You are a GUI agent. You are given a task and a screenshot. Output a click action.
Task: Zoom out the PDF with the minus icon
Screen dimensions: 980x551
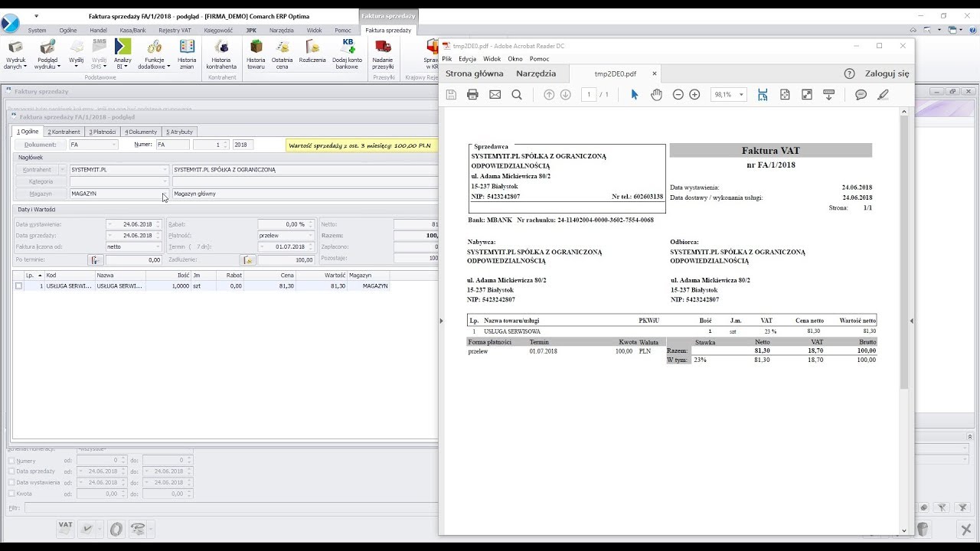678,94
